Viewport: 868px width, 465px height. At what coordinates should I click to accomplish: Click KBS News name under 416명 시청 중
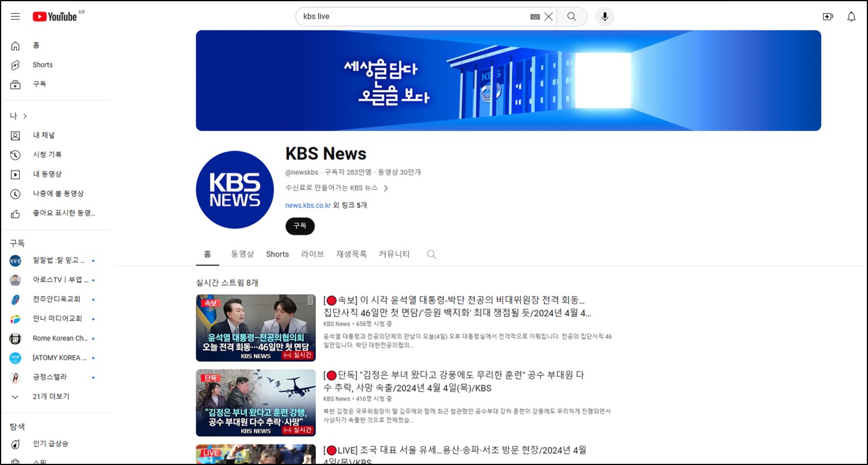pos(337,399)
